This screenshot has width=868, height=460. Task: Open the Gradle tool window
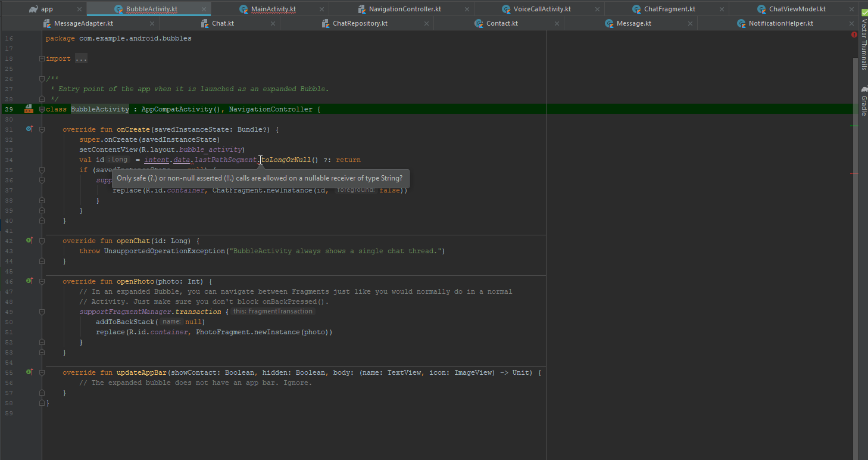point(864,101)
